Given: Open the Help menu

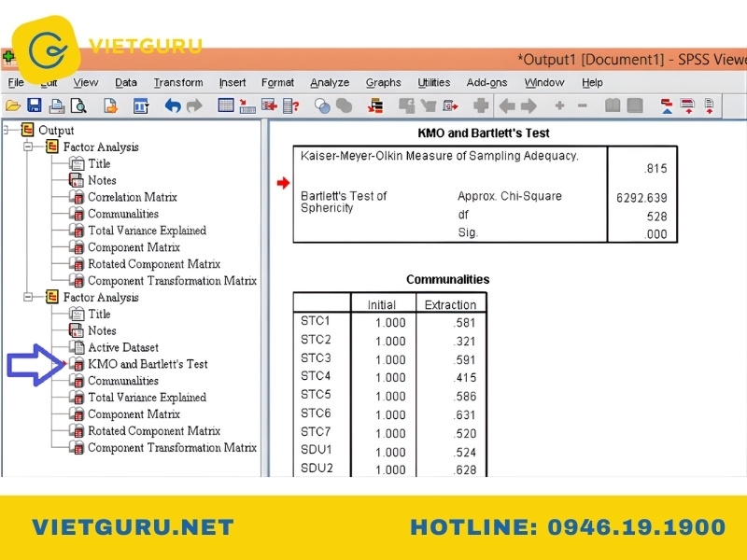Looking at the screenshot, I should click(x=592, y=82).
